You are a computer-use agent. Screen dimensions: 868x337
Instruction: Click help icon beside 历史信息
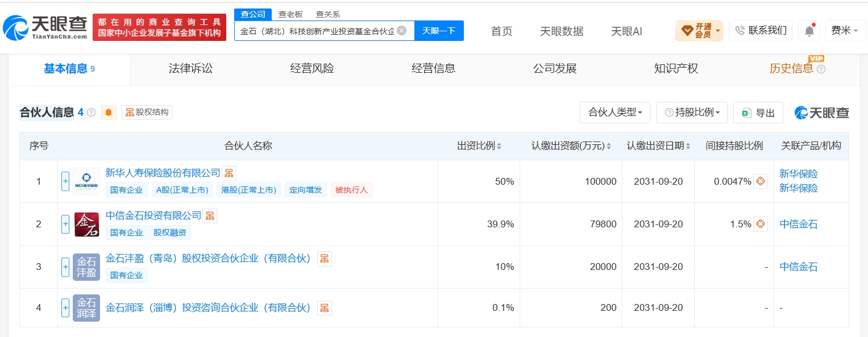coord(821,69)
